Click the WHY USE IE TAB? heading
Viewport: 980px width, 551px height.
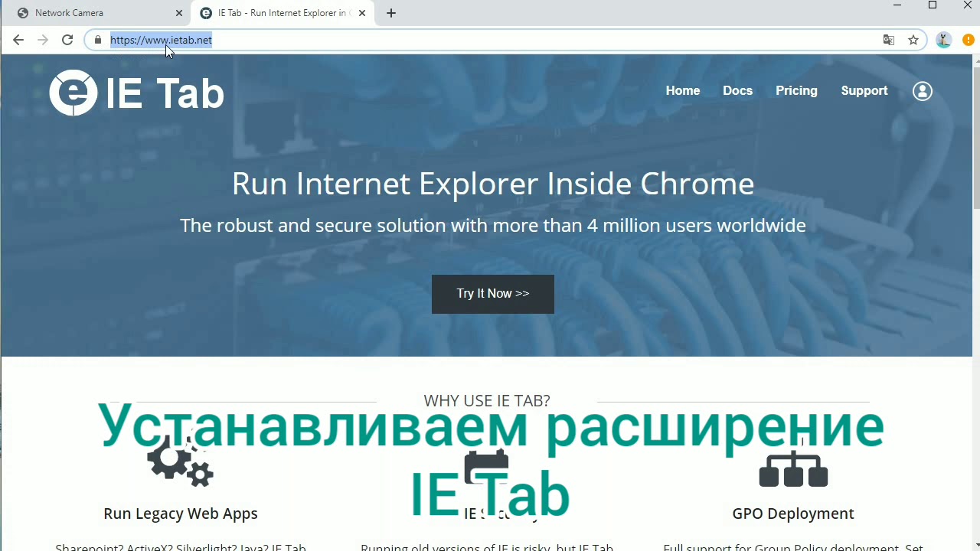(487, 400)
